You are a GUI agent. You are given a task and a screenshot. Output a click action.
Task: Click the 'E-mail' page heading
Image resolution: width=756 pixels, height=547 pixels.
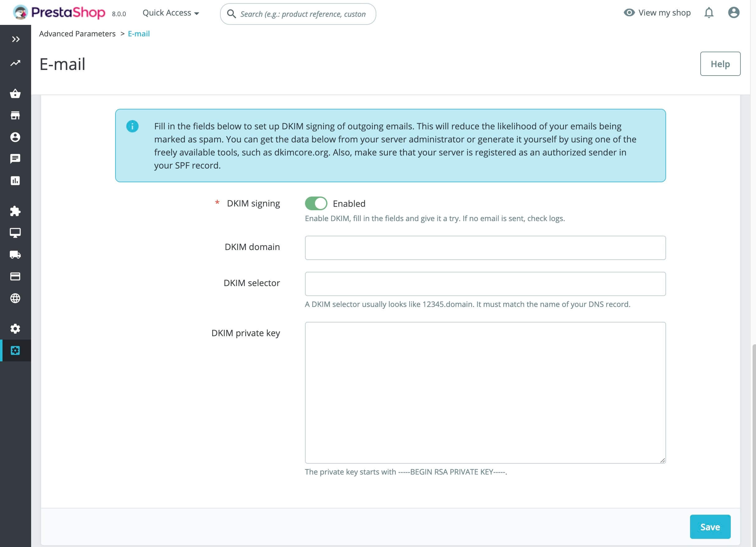click(x=62, y=64)
